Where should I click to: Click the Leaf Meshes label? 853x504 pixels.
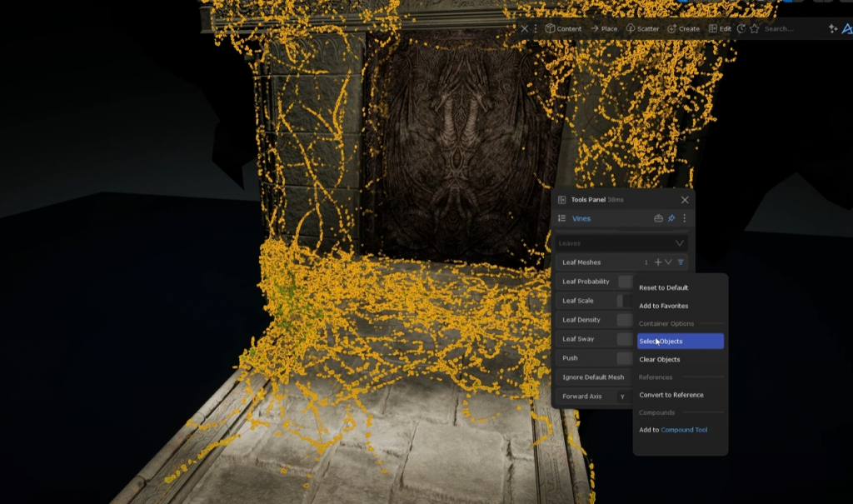[581, 262]
